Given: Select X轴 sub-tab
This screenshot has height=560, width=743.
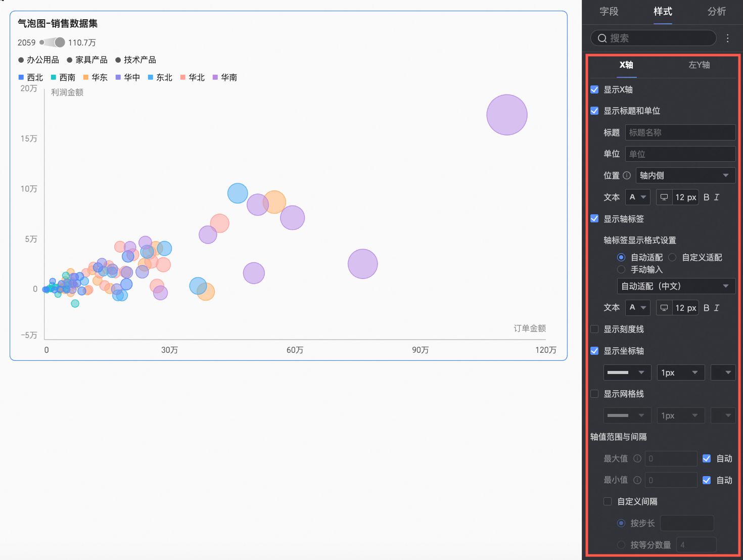Looking at the screenshot, I should [x=626, y=65].
